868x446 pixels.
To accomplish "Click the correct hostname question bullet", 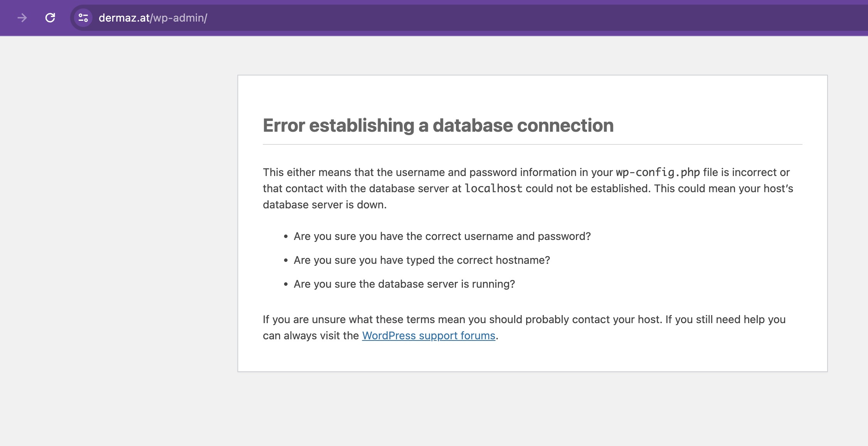I will pyautogui.click(x=422, y=260).
